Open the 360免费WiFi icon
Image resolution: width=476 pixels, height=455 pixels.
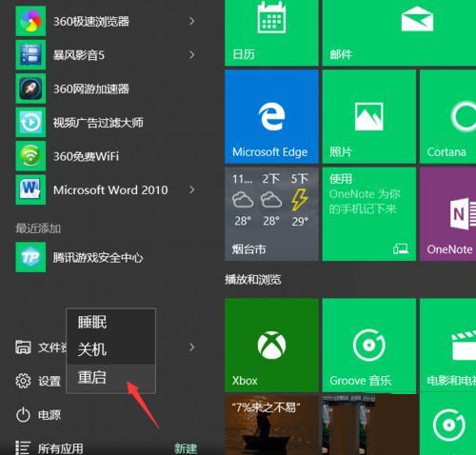click(30, 156)
